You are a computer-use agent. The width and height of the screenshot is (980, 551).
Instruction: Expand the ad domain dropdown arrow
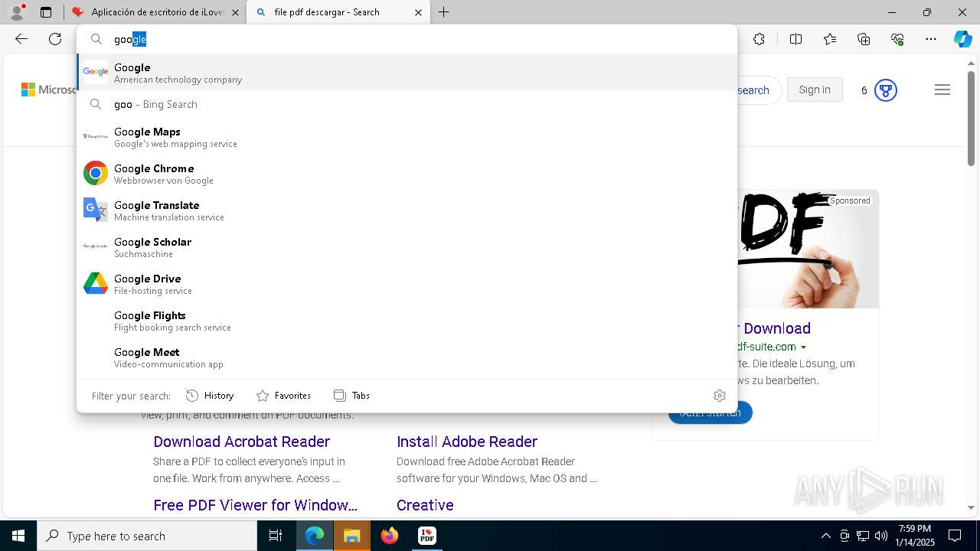tap(803, 347)
